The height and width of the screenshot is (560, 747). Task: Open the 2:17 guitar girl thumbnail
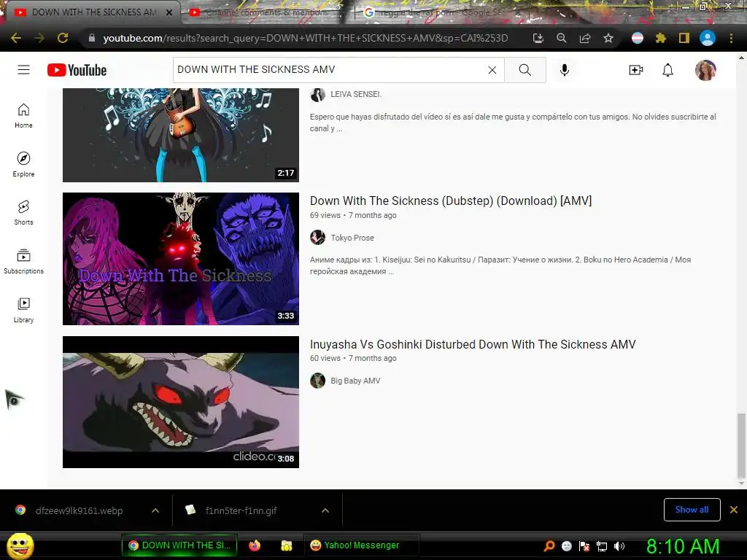(181, 135)
